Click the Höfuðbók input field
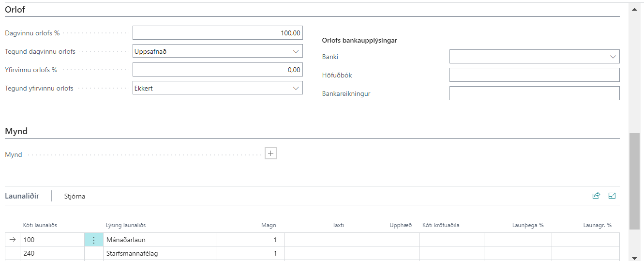 coord(534,75)
